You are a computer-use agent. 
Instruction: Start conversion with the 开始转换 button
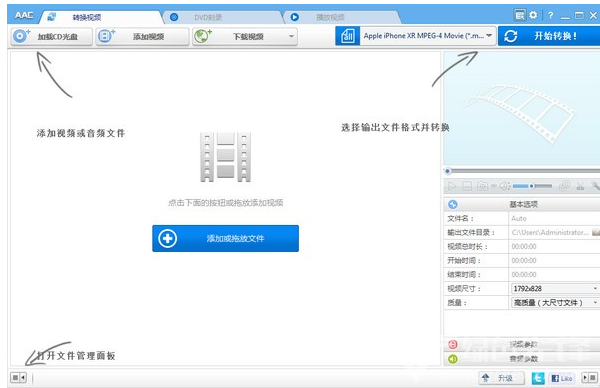pos(549,36)
